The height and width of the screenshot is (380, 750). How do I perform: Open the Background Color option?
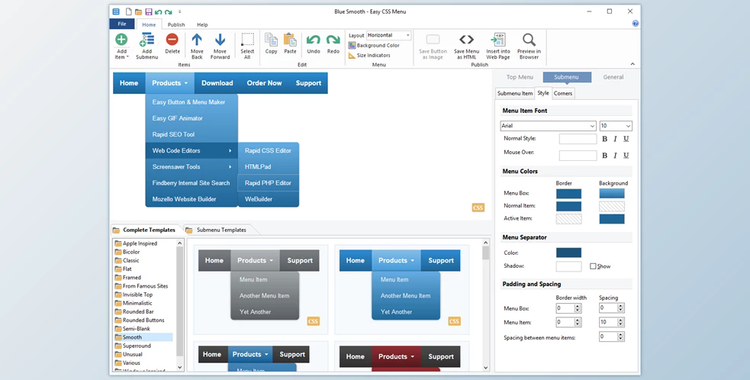(374, 45)
